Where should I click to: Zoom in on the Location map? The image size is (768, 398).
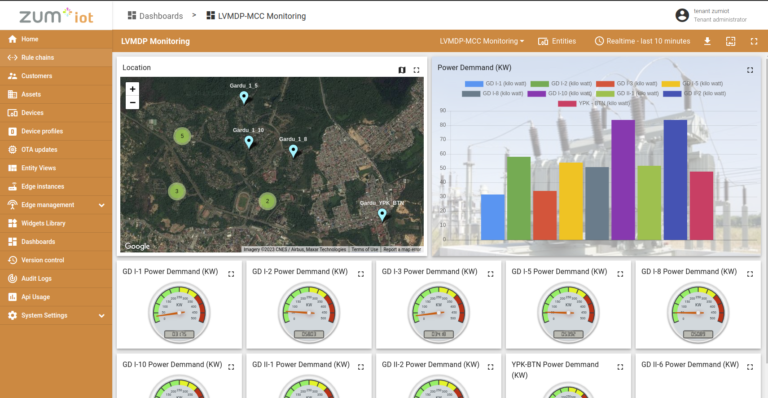[132, 89]
